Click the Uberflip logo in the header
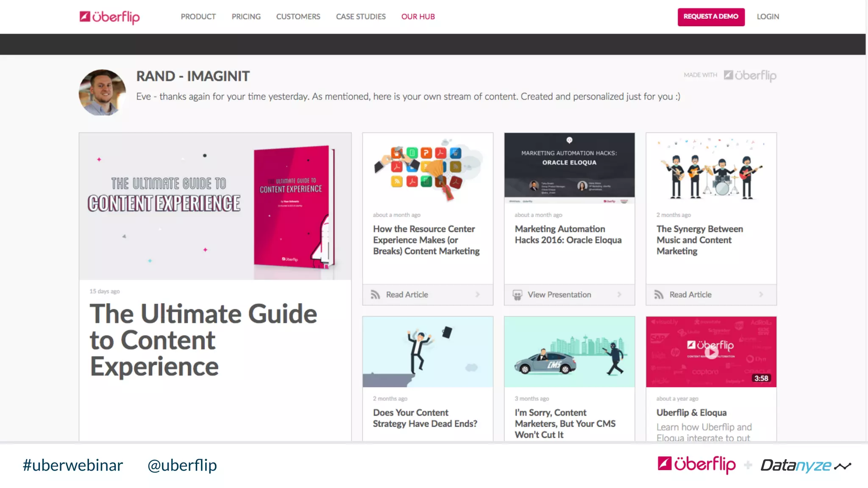Viewport: 868px width, 488px height. 109,17
